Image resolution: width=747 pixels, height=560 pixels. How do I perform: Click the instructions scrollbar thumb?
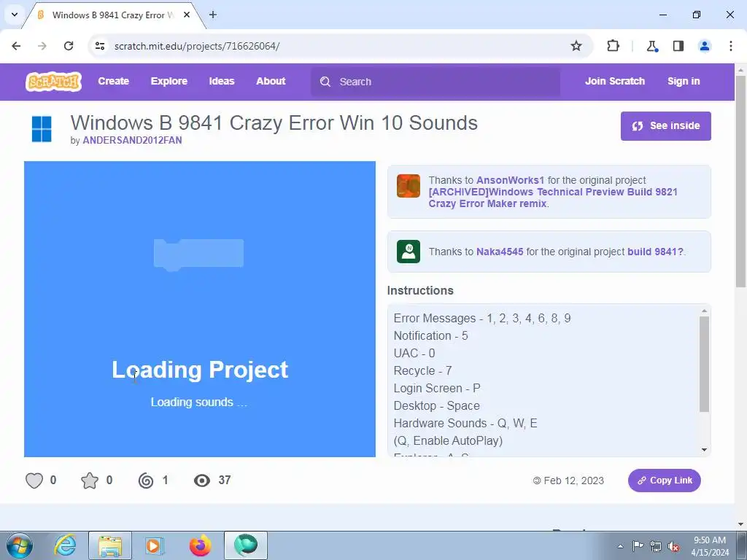click(704, 365)
